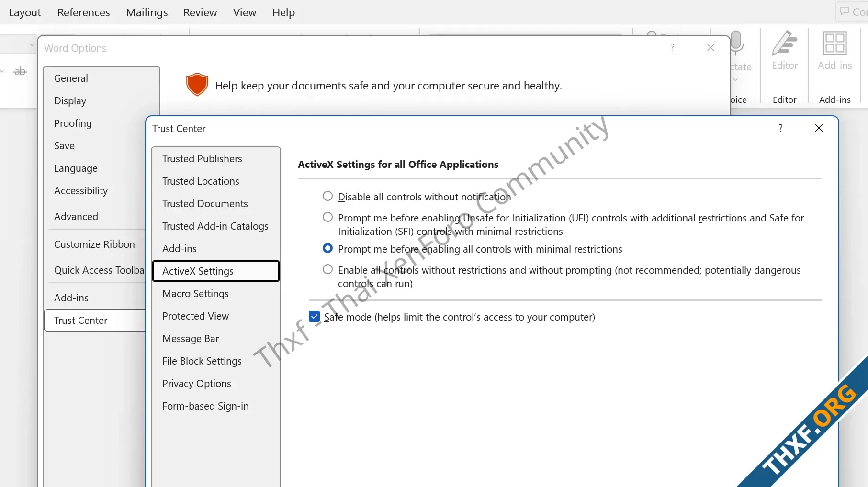Select Language in Word Options
Screen dimensions: 868x487
(x=95, y=168)
